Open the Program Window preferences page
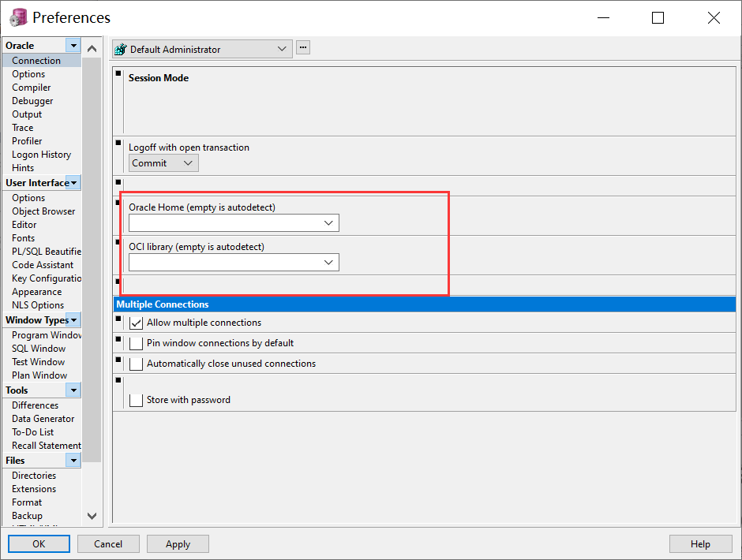The width and height of the screenshot is (742, 560). tap(47, 335)
